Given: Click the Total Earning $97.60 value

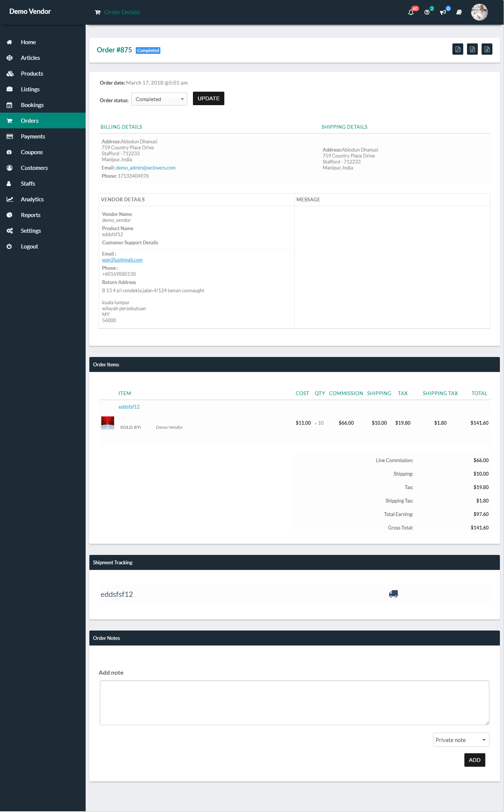Looking at the screenshot, I should pyautogui.click(x=481, y=514).
